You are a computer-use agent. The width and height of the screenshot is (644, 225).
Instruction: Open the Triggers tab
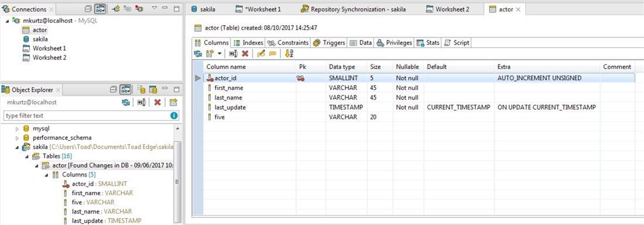click(x=329, y=43)
